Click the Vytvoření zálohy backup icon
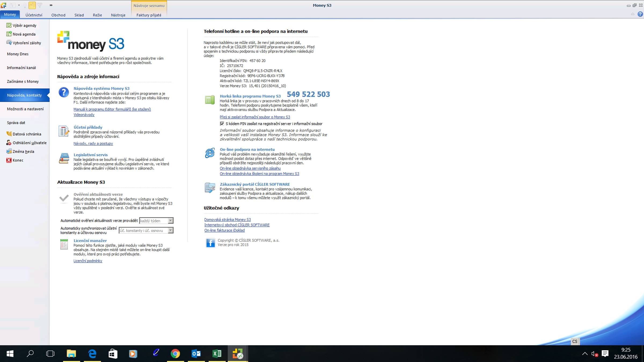Screen dimensions: 644x362 click(9, 43)
